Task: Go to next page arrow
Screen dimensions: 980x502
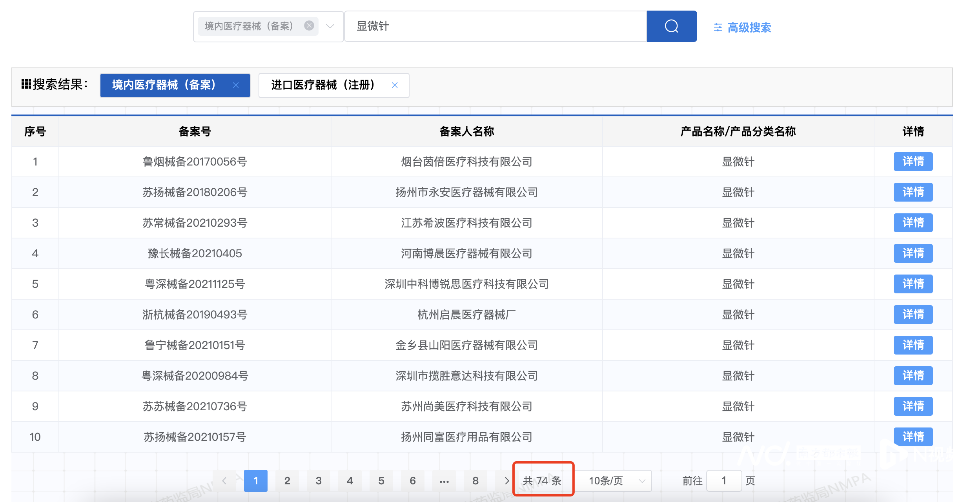Action: [506, 480]
